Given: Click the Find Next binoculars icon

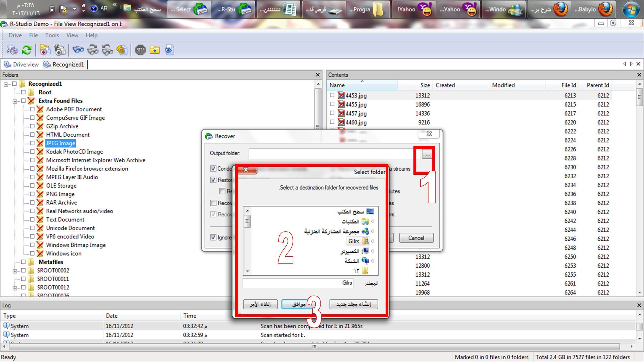Looking at the screenshot, I should pos(93,50).
